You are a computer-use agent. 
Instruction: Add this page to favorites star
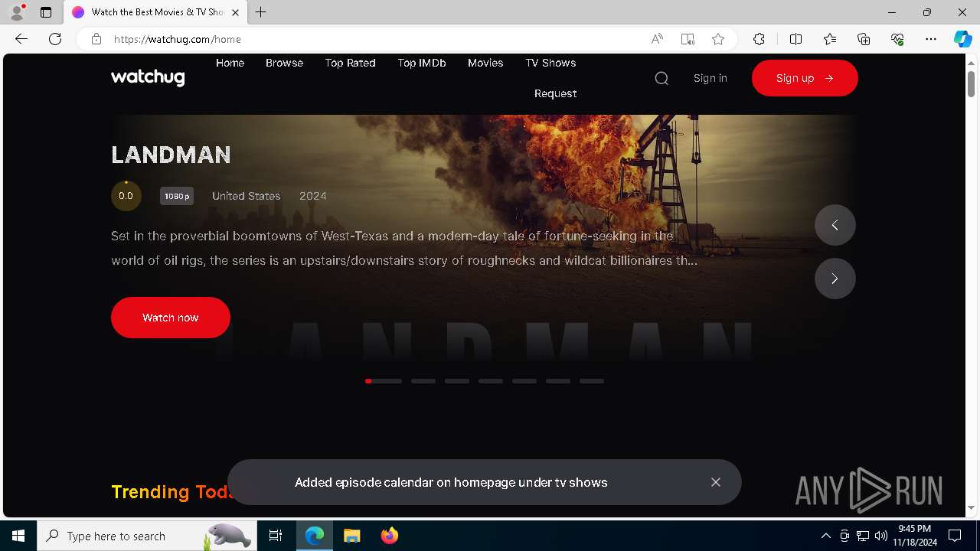pyautogui.click(x=718, y=39)
